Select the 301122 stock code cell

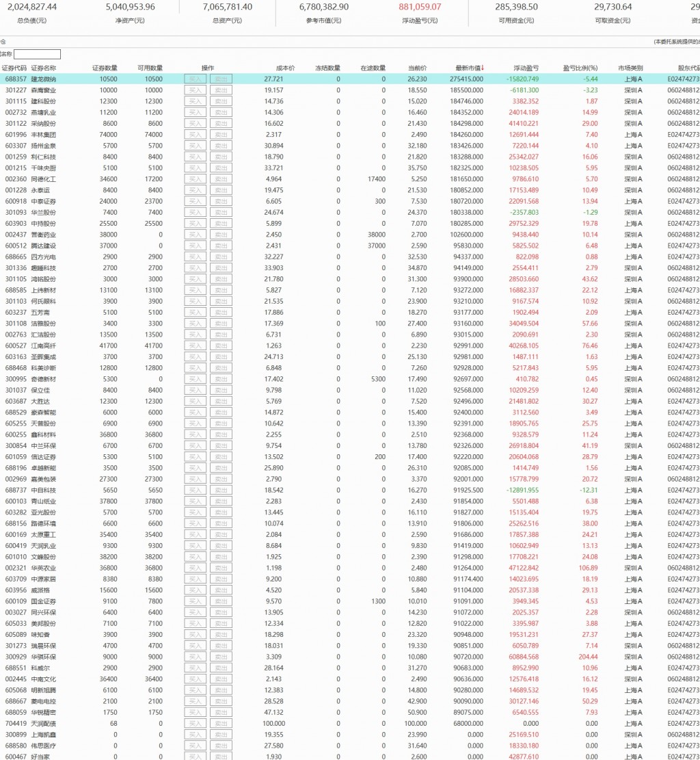(16, 124)
